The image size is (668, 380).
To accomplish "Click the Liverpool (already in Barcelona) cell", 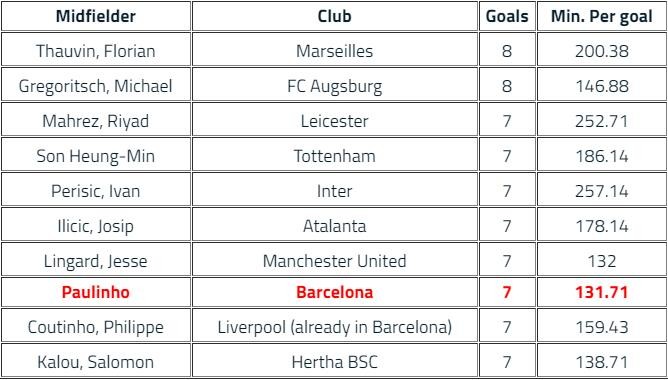I will click(x=334, y=327).
